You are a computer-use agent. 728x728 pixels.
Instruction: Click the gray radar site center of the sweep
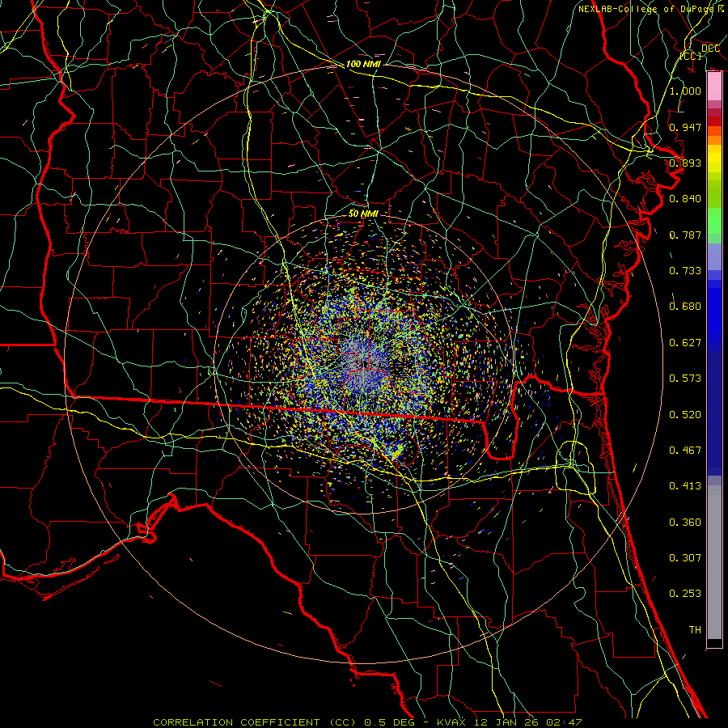tap(363, 362)
